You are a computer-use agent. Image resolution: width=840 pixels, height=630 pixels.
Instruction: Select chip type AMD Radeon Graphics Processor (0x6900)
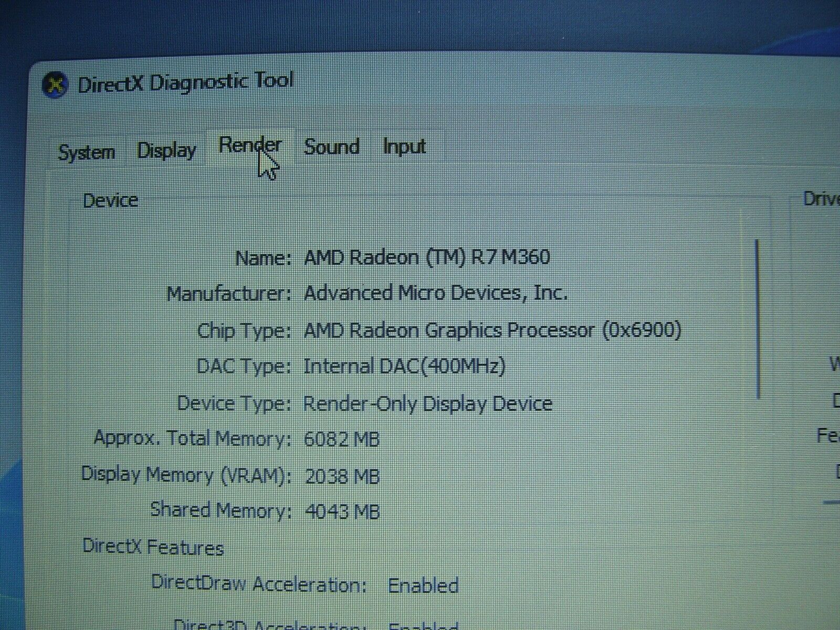coord(492,330)
